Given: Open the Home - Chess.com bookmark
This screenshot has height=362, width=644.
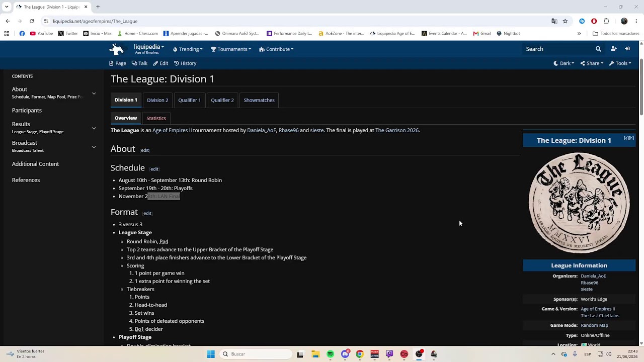Looking at the screenshot, I should [137, 34].
